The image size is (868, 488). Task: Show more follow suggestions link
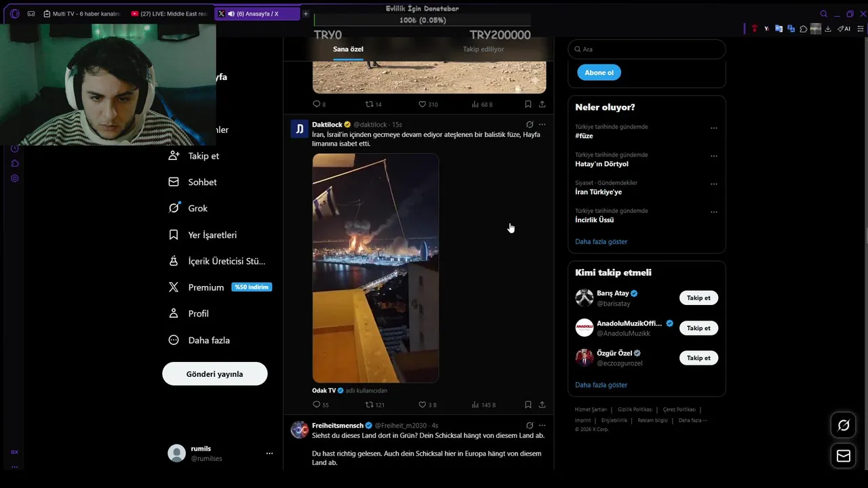[x=601, y=385]
